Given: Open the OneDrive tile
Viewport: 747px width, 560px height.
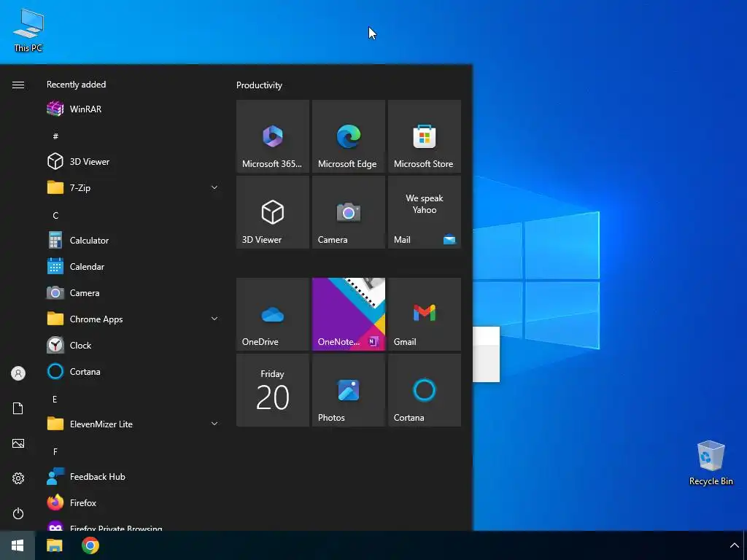Looking at the screenshot, I should tap(273, 314).
